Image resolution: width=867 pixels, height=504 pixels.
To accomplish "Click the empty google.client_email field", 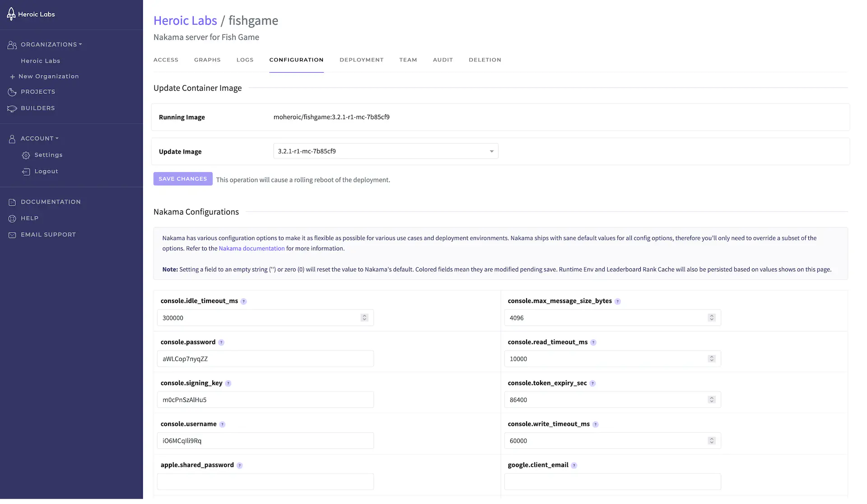I will (612, 482).
